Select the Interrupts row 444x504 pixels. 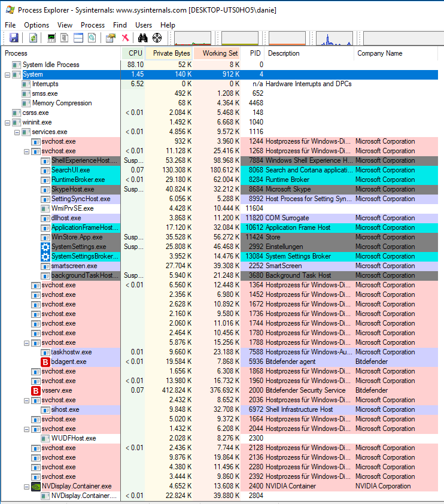220,84
